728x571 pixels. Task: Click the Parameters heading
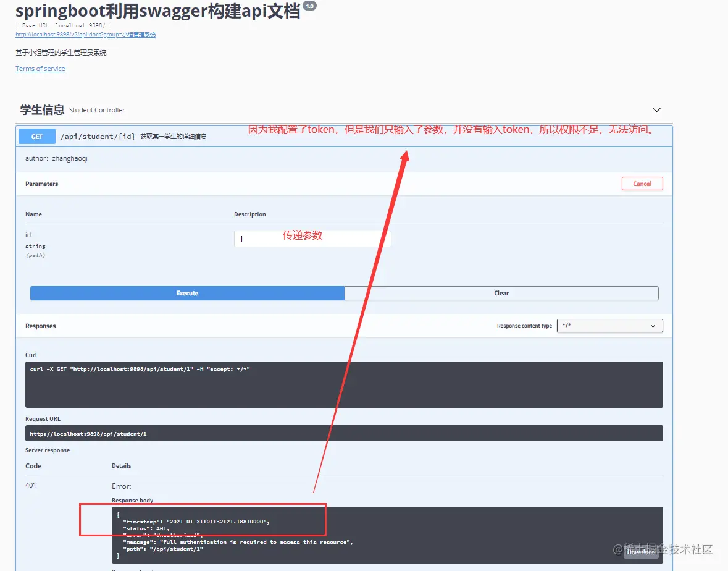tap(42, 184)
